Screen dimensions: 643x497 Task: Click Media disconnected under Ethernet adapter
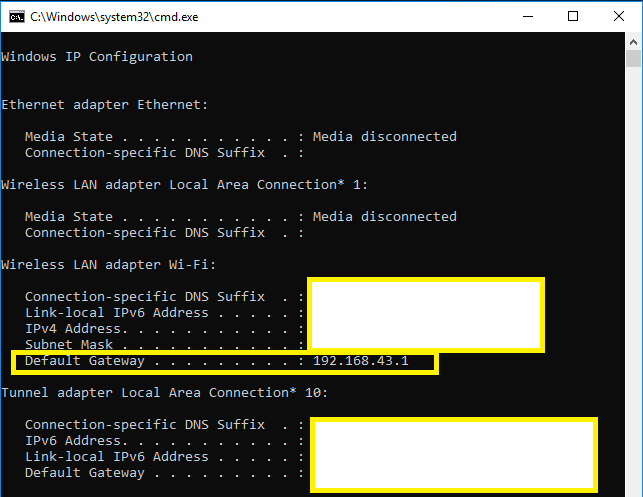point(384,136)
